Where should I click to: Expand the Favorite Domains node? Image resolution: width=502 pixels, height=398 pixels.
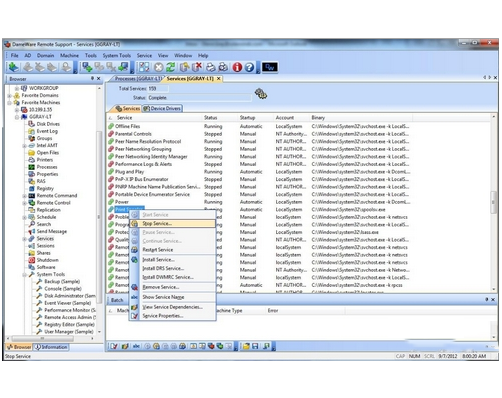point(9,96)
